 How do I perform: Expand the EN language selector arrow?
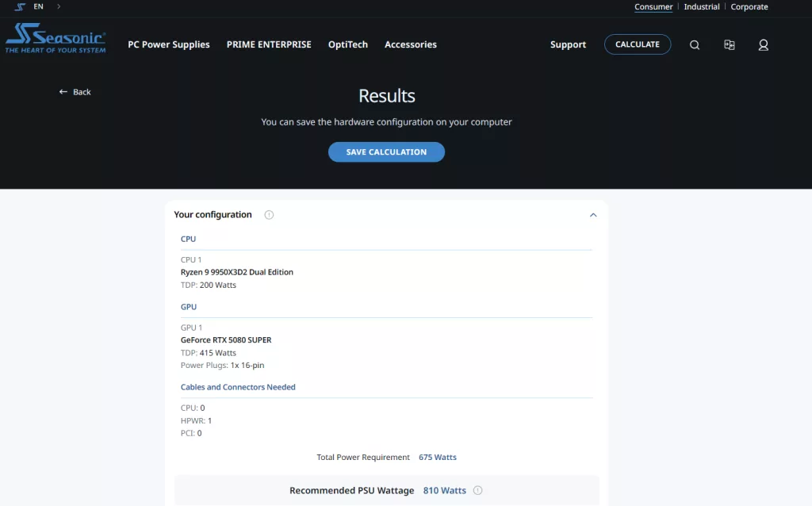click(x=59, y=6)
